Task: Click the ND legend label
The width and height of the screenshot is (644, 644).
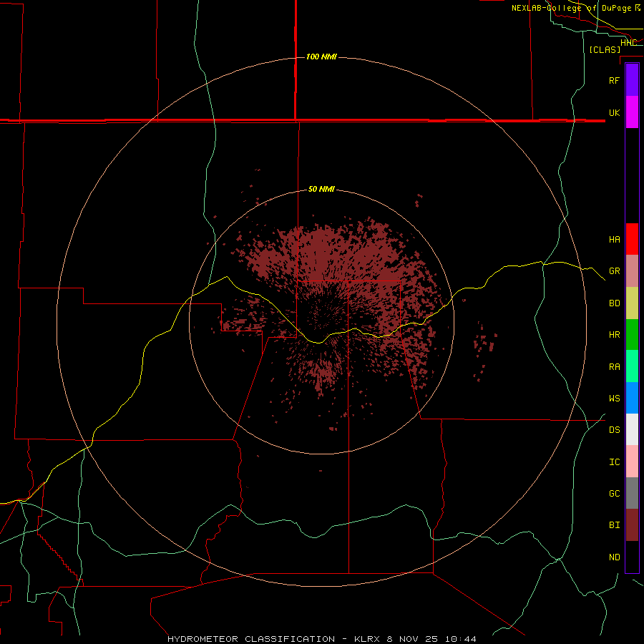Action: click(x=614, y=557)
